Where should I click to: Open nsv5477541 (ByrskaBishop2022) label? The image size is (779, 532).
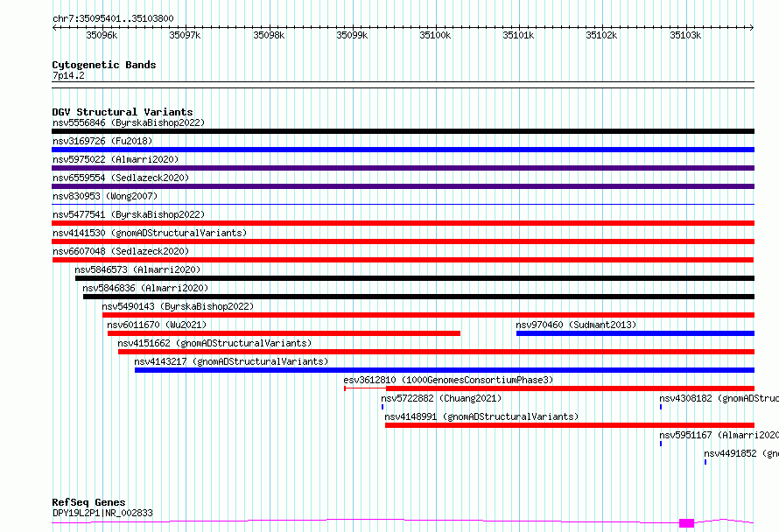point(129,214)
